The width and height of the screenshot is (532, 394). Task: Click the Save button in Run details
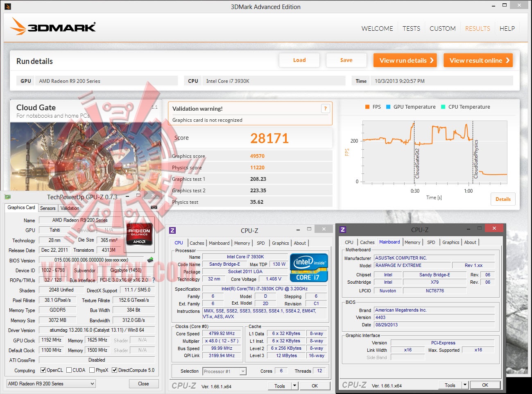[346, 60]
